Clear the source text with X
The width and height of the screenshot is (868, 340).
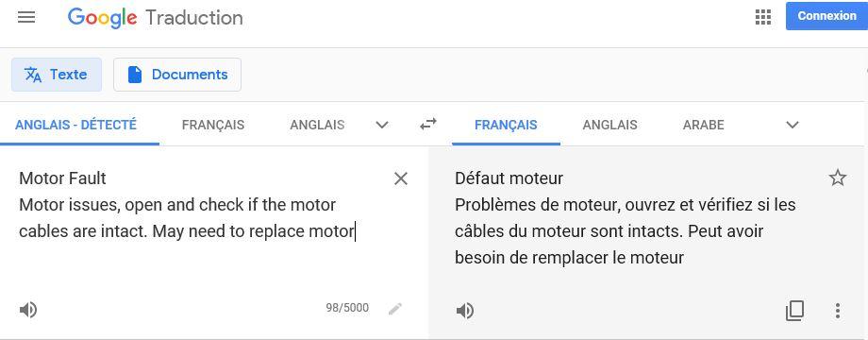click(400, 178)
